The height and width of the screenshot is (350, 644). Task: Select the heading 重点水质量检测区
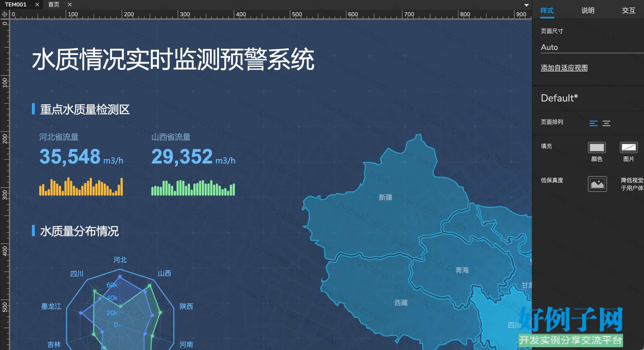tap(85, 109)
